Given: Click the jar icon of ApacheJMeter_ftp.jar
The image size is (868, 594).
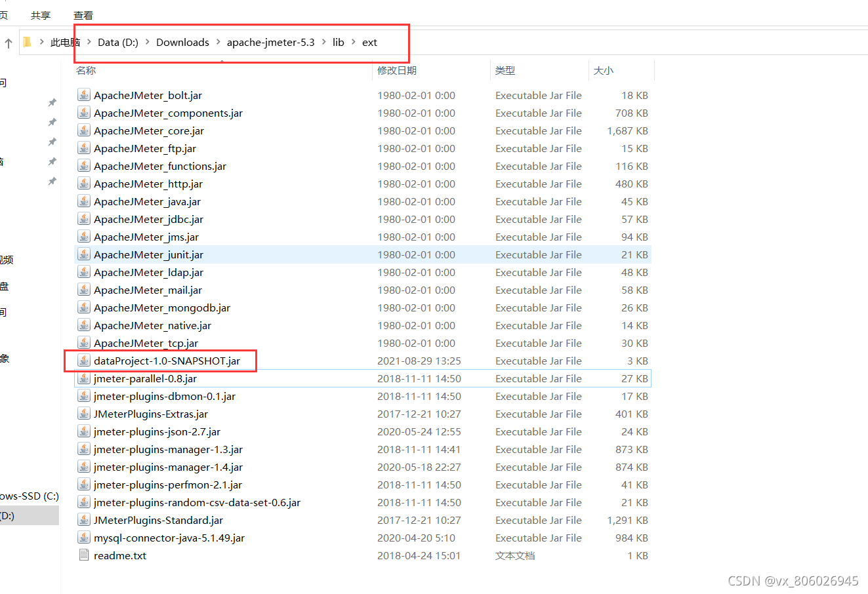Looking at the screenshot, I should click(84, 148).
